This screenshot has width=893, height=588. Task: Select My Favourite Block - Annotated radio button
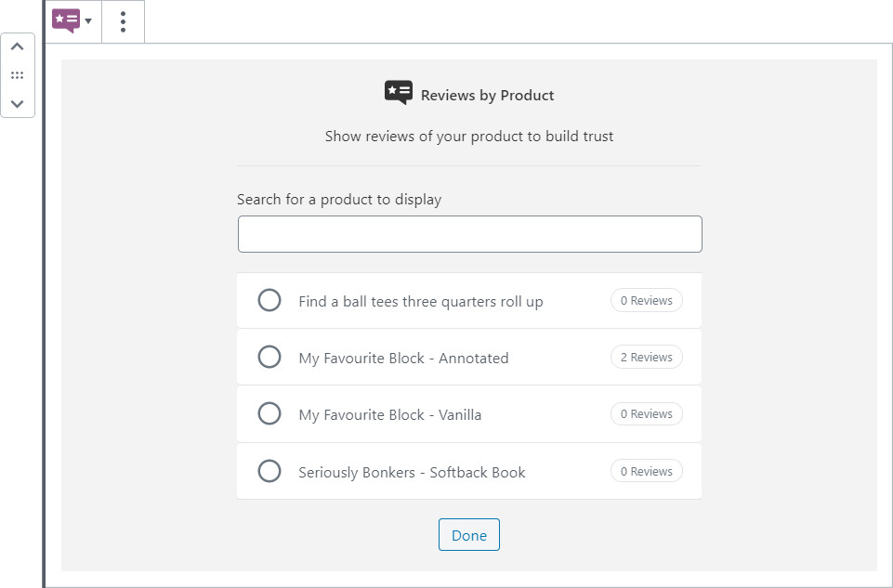[x=269, y=357]
